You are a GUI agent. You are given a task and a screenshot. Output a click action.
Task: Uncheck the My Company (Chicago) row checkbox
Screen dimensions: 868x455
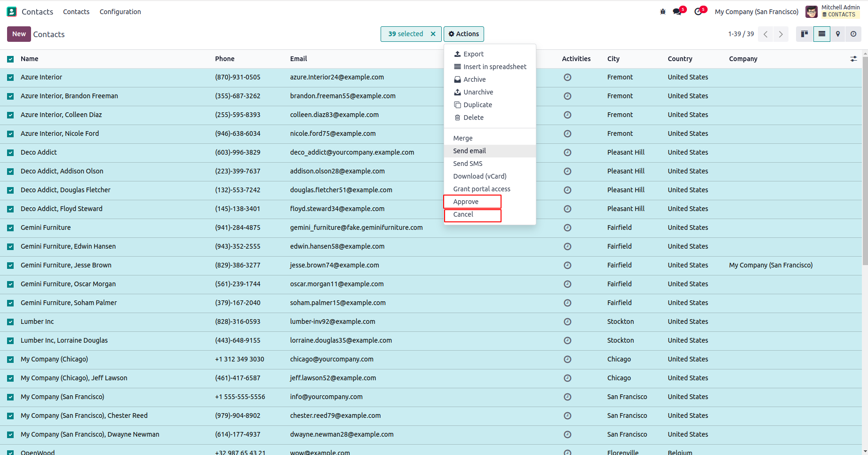(10, 359)
